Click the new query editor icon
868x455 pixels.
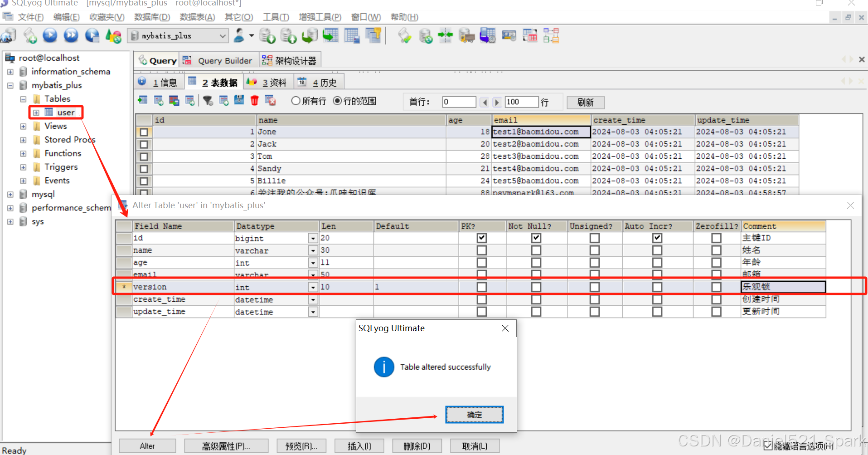[x=30, y=35]
